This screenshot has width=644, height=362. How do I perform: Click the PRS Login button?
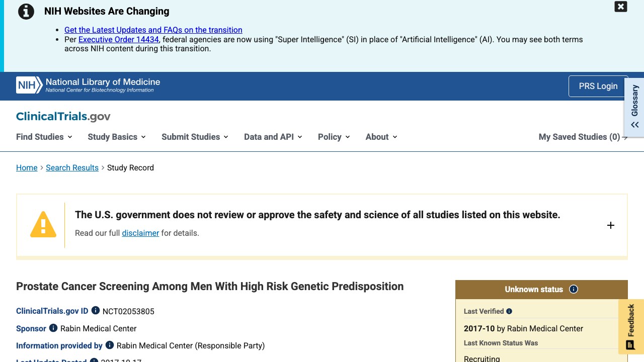coord(598,86)
